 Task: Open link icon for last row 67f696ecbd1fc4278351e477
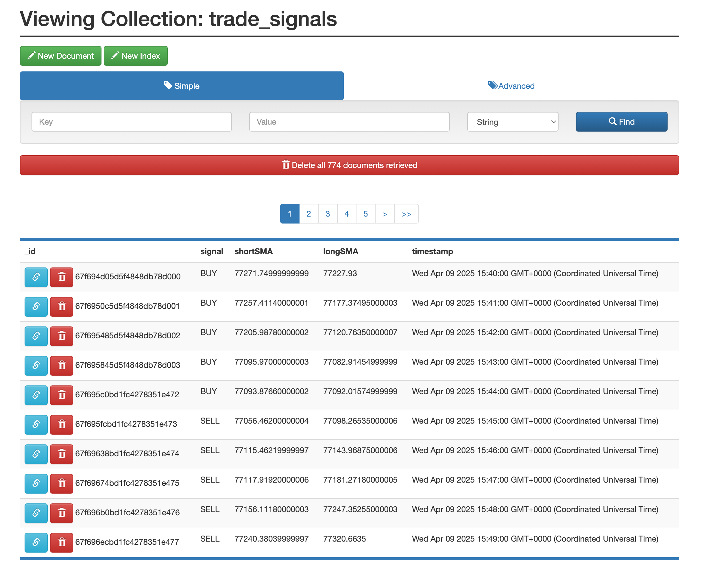36,542
